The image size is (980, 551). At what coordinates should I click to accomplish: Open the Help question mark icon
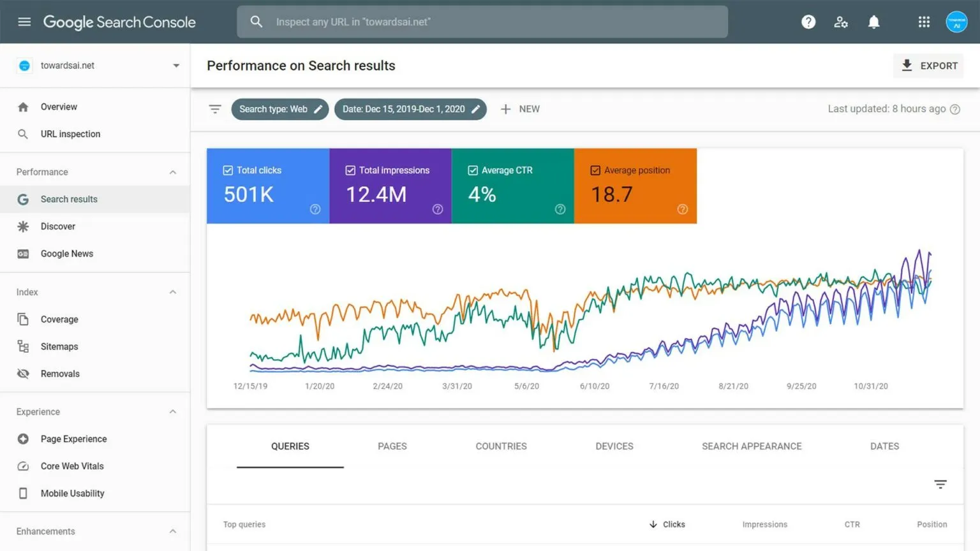[808, 22]
